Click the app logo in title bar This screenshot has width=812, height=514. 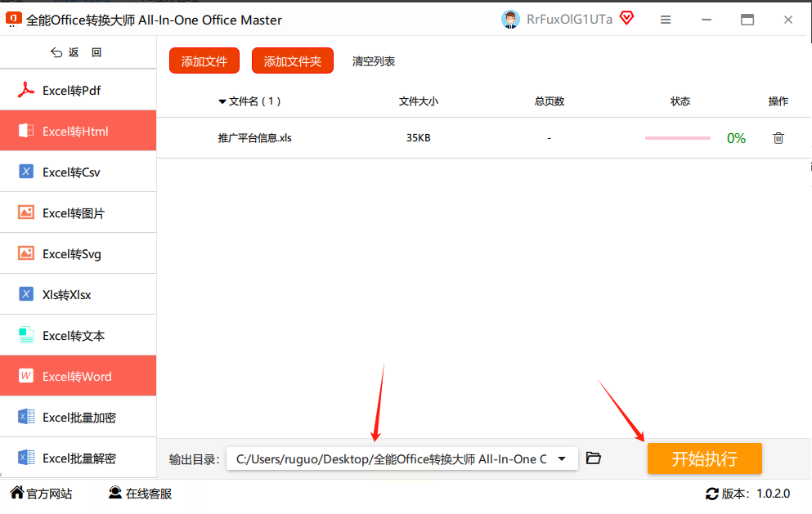coord(13,19)
